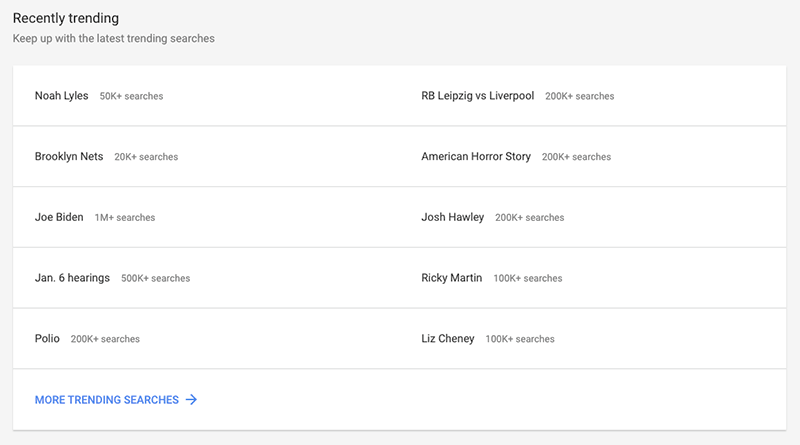800x445 pixels.
Task: Select the Brooklyn Nets trending entry
Action: (x=69, y=157)
